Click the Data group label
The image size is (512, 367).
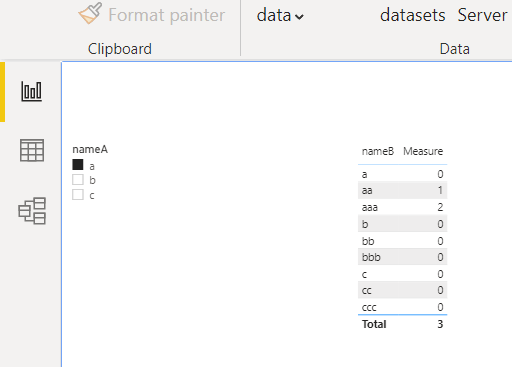[x=455, y=49]
